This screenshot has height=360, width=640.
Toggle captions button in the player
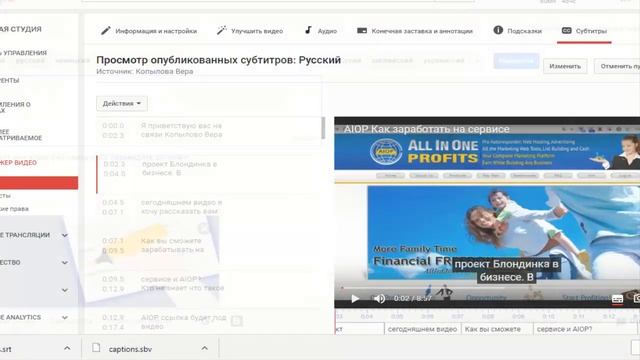[x=617, y=299]
